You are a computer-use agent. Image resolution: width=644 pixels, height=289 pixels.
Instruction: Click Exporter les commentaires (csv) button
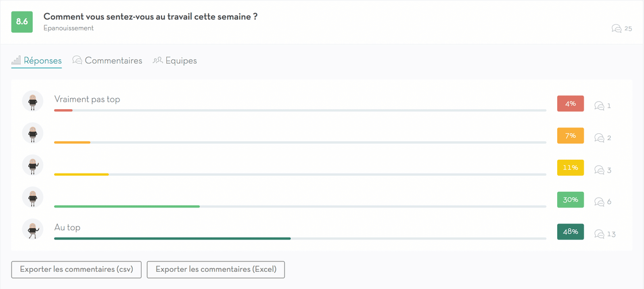(x=76, y=269)
